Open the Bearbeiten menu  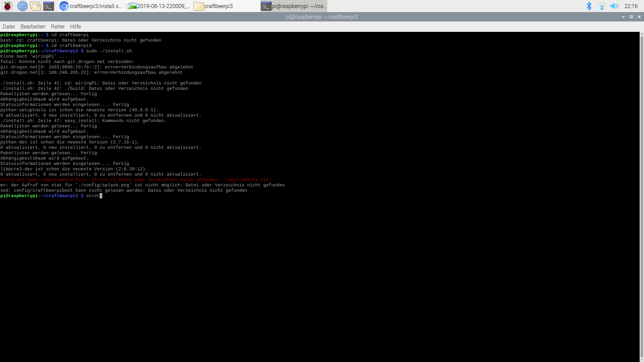click(33, 26)
